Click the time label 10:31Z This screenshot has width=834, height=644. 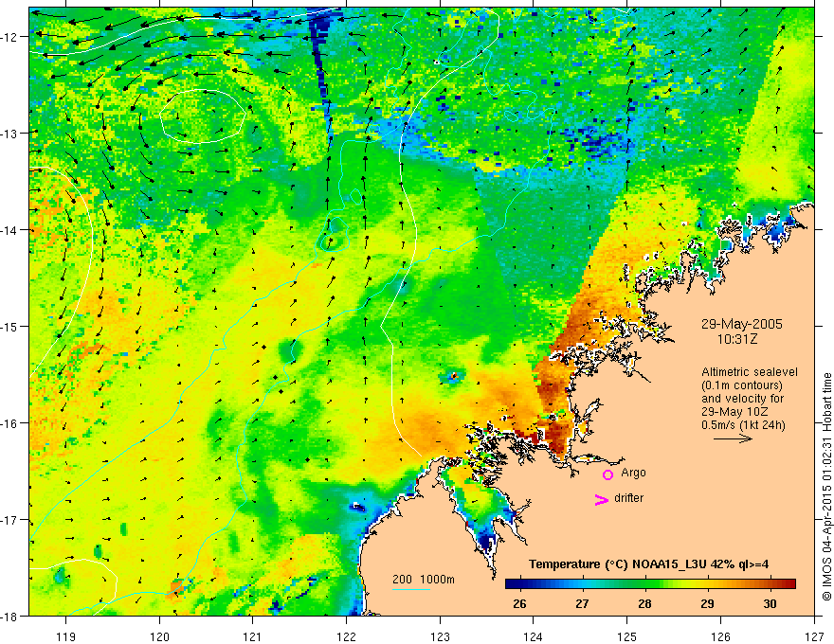point(737,339)
